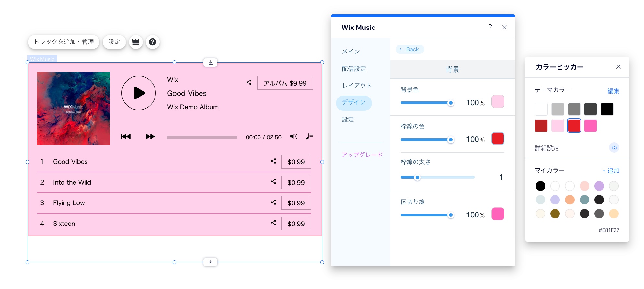The height and width of the screenshot is (289, 644).
Task: Skip to previous track
Action: point(126,137)
